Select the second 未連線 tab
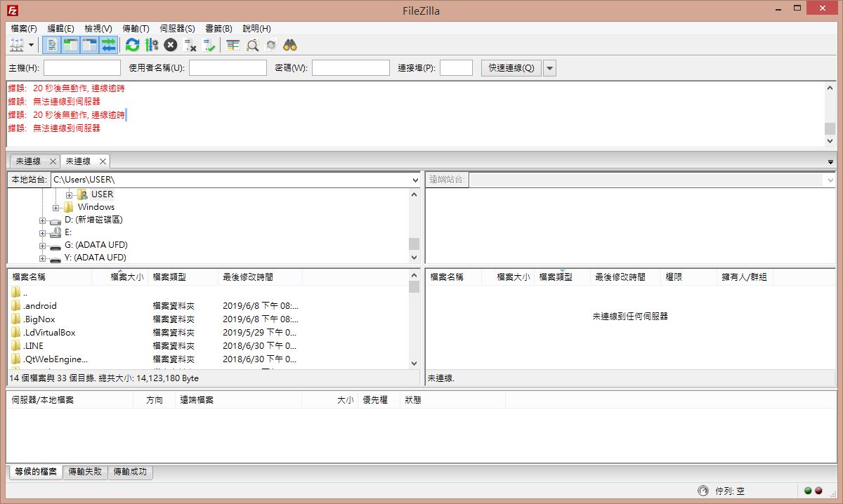Screen dimensions: 843x504 pos(79,161)
